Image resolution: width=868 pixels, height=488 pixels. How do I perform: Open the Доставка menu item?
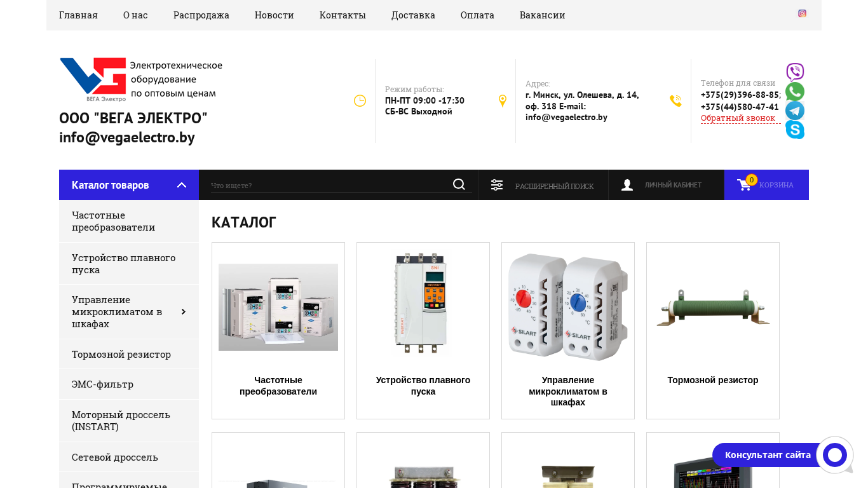coord(413,15)
